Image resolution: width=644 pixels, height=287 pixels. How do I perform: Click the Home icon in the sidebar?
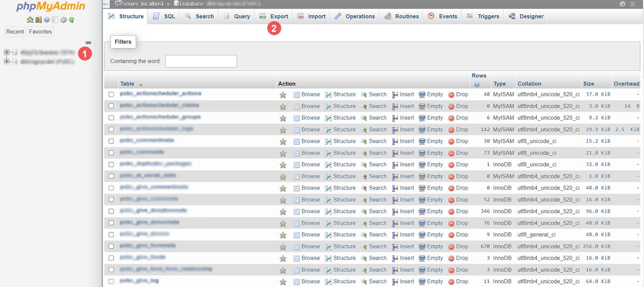pyautogui.click(x=30, y=20)
